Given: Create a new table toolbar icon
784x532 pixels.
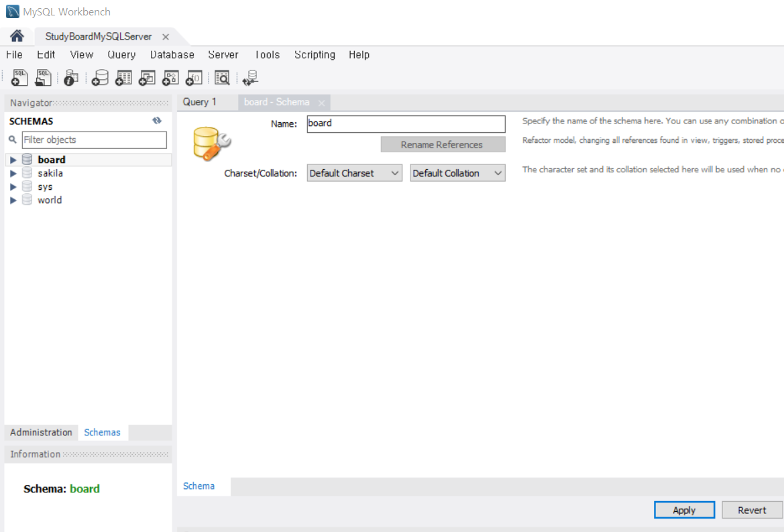Looking at the screenshot, I should coord(123,78).
